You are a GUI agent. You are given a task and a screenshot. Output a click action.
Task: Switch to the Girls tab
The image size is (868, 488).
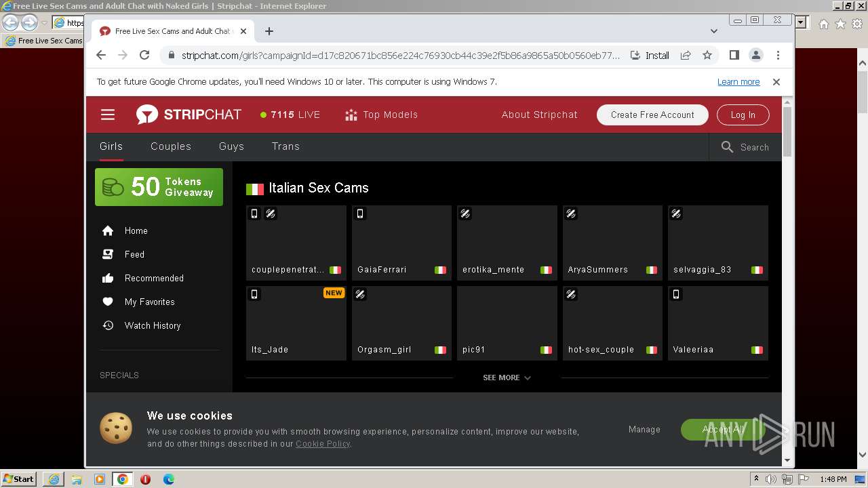click(111, 146)
